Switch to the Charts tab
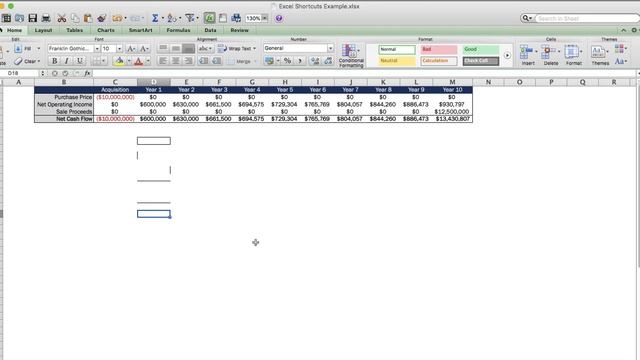 point(106,30)
